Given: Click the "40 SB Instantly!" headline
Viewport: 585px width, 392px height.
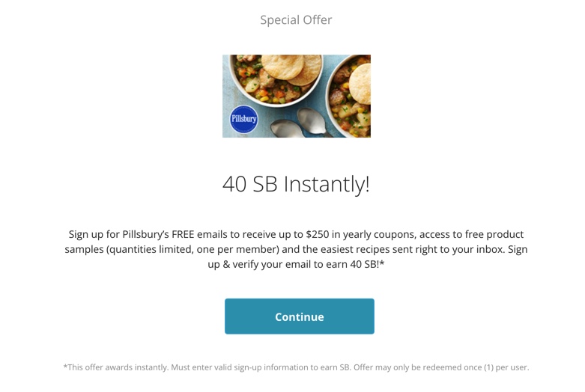Looking at the screenshot, I should (x=296, y=184).
